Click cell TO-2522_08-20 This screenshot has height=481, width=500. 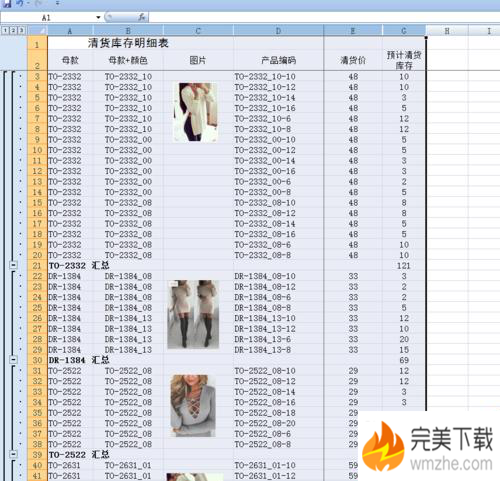(265, 423)
